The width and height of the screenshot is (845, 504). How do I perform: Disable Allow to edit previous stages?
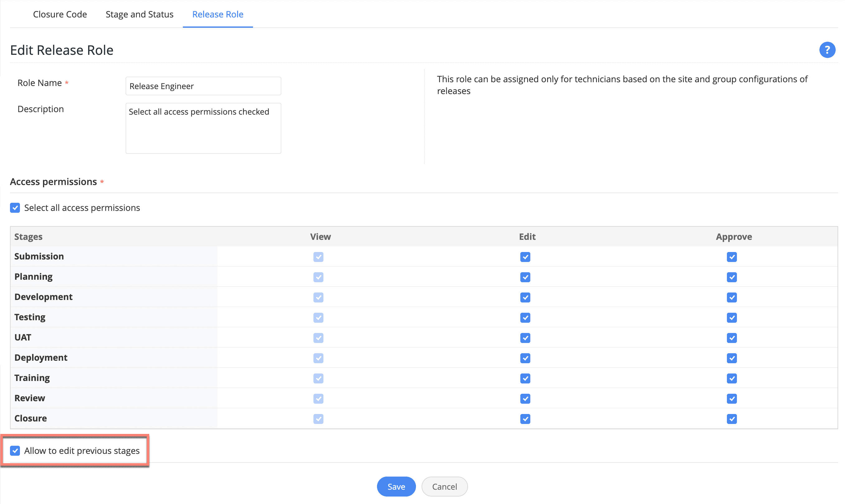point(15,451)
